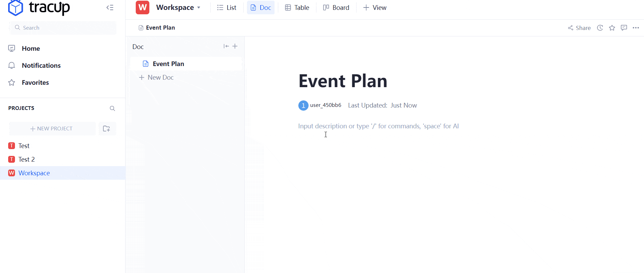Click the Share button

(579, 28)
